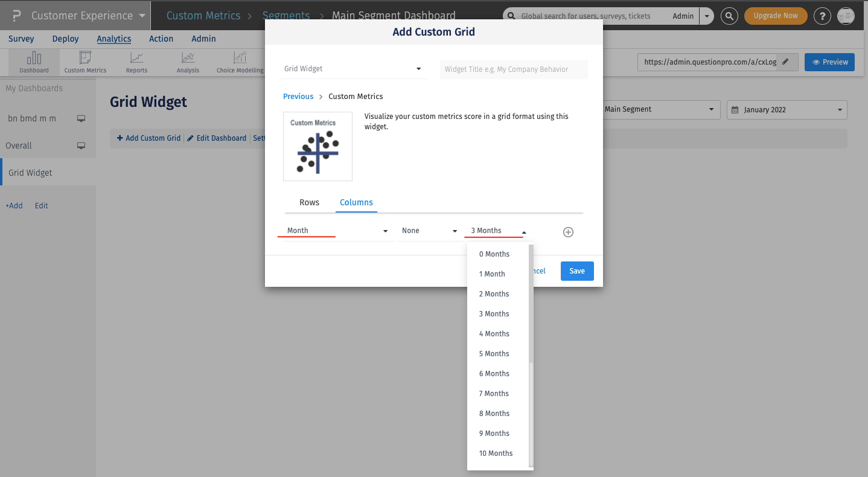Image resolution: width=868 pixels, height=477 pixels.
Task: Expand the Month dropdown
Action: tap(335, 230)
